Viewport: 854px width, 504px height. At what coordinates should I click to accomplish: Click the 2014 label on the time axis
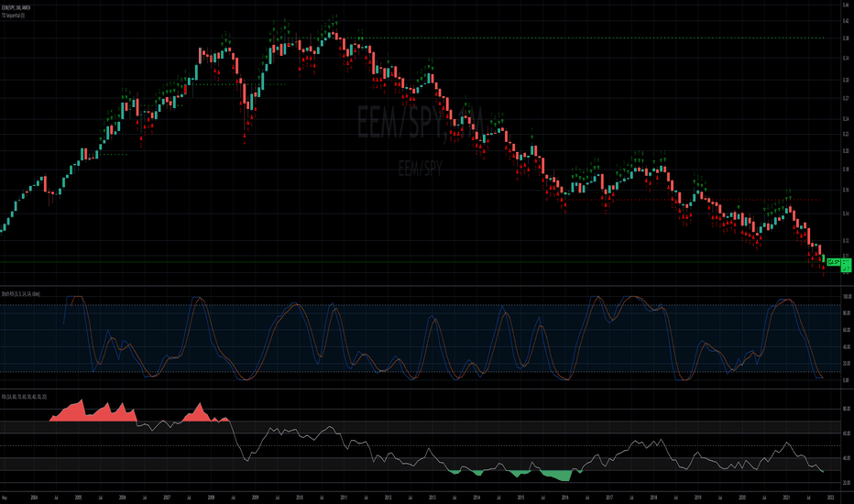(476, 498)
